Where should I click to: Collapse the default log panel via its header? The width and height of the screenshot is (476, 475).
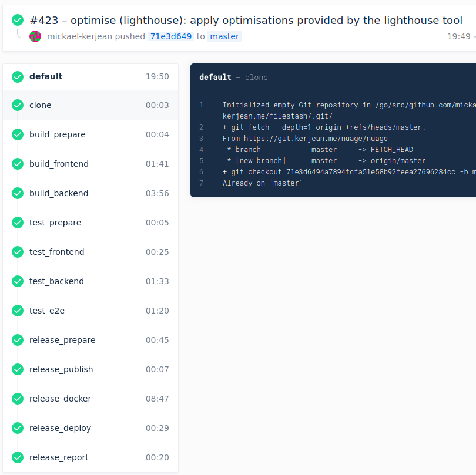pos(332,77)
